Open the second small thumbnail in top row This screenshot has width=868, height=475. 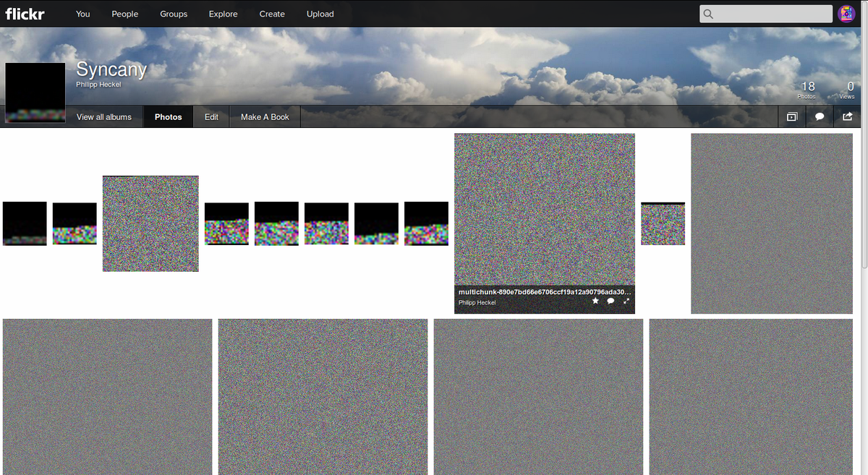click(75, 223)
